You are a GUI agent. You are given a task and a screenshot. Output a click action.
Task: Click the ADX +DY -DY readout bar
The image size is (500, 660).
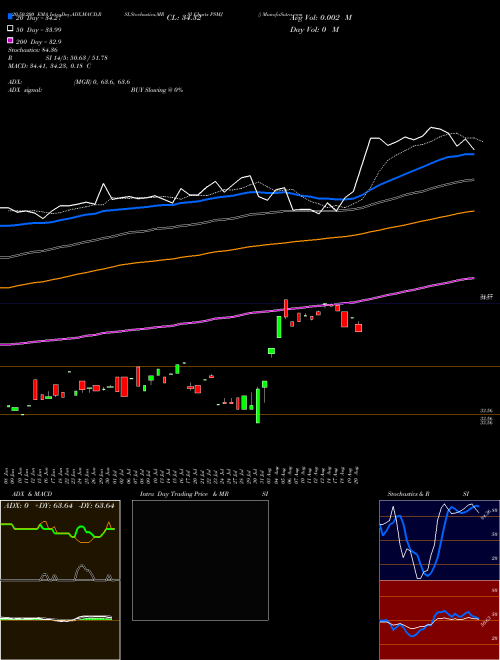tap(59, 506)
